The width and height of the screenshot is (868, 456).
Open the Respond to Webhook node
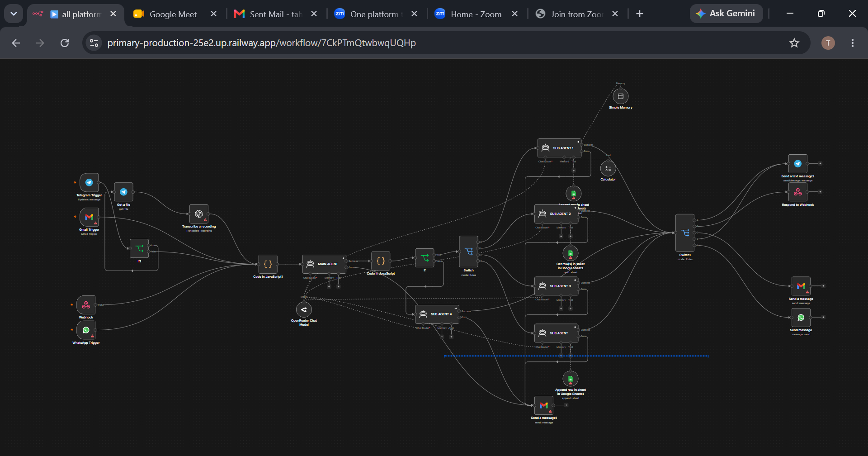798,192
